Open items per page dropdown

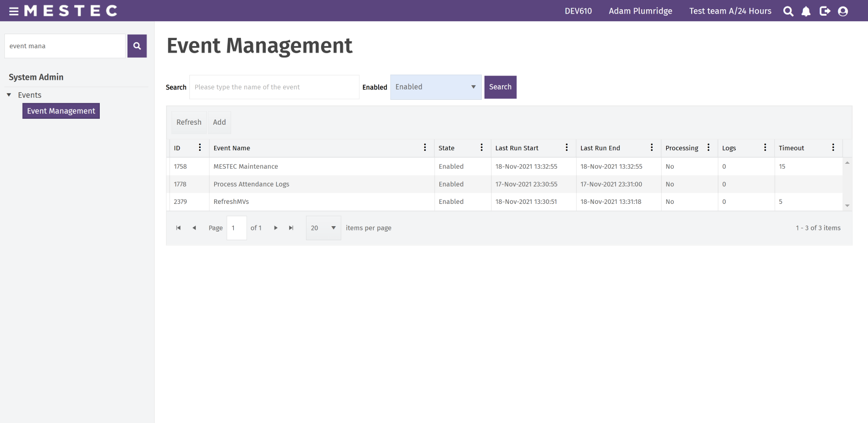323,228
